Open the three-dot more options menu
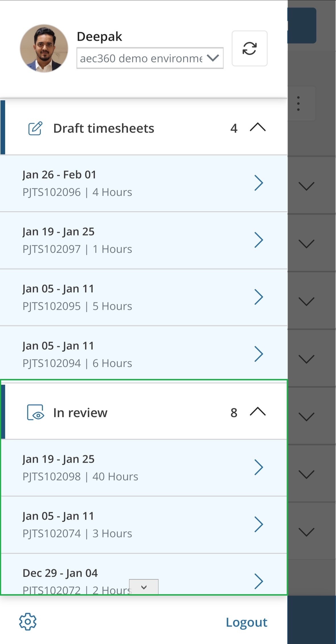The image size is (336, 644). point(298,104)
